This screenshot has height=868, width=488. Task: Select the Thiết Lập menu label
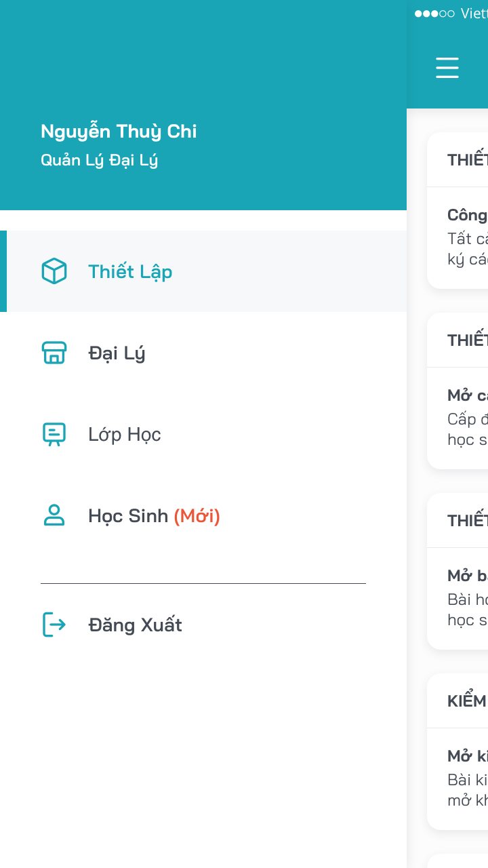point(130,271)
